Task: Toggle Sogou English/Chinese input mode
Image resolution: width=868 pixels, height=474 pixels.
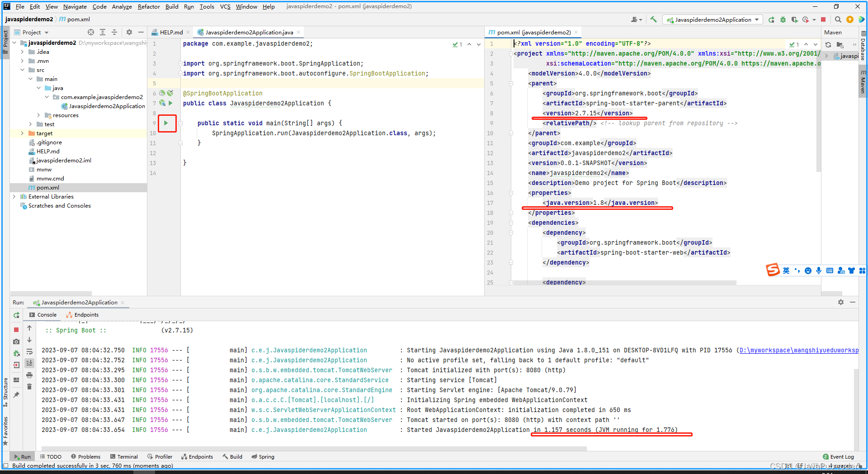Action: point(786,270)
